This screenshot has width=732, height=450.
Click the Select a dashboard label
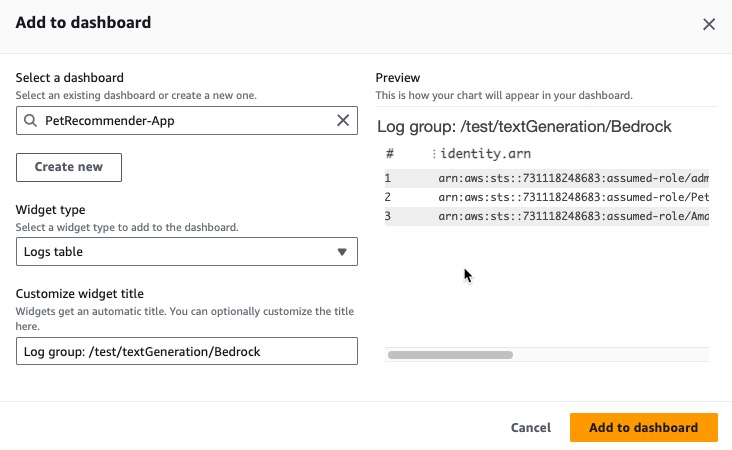70,77
